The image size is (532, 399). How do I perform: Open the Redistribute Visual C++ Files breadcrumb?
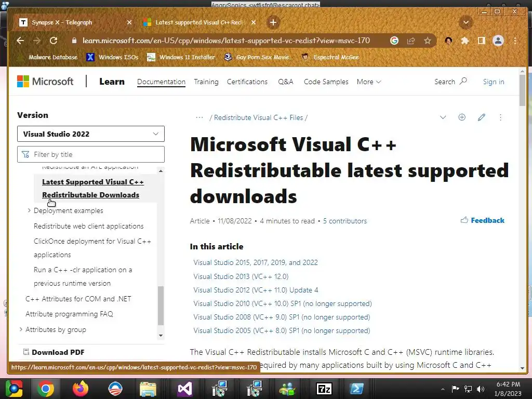point(259,118)
